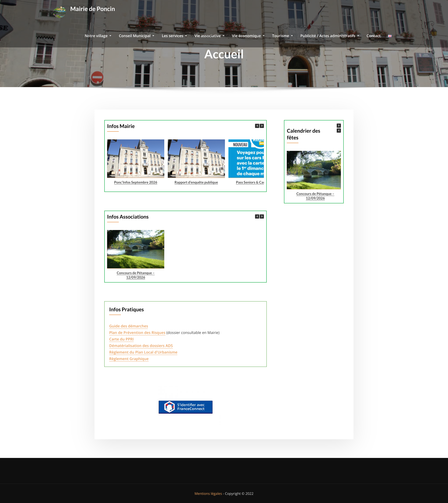Open Règlement Graphique link
448x503 pixels.
(129, 359)
